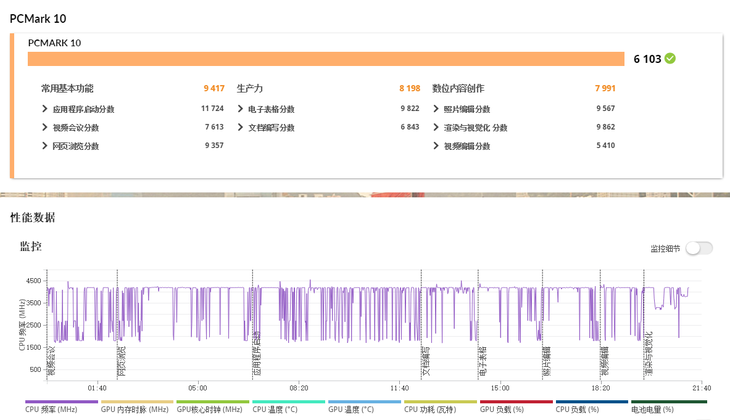730x420 pixels.
Task: Expand 照片编辑分数 row
Action: [437, 109]
